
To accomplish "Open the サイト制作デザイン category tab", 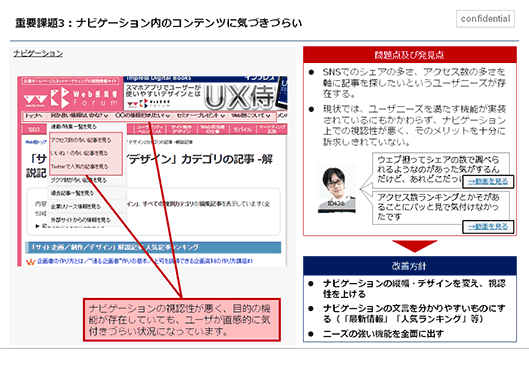I will pyautogui.click(x=182, y=130).
